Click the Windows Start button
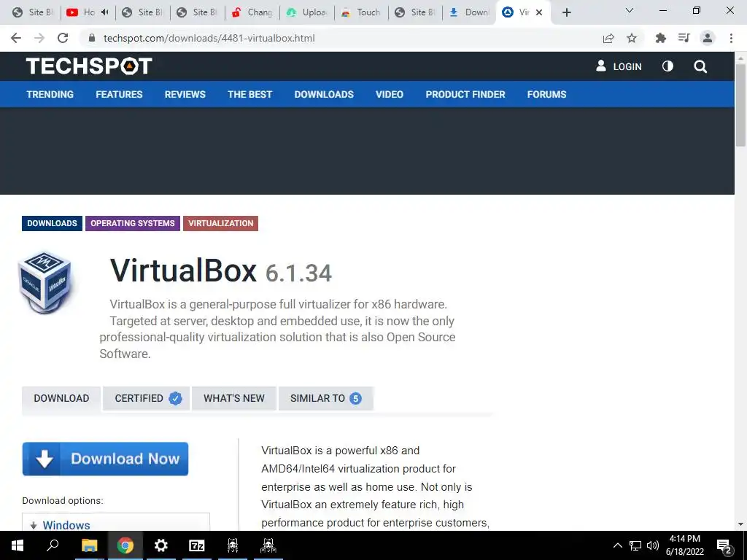The width and height of the screenshot is (747, 560). click(x=18, y=545)
